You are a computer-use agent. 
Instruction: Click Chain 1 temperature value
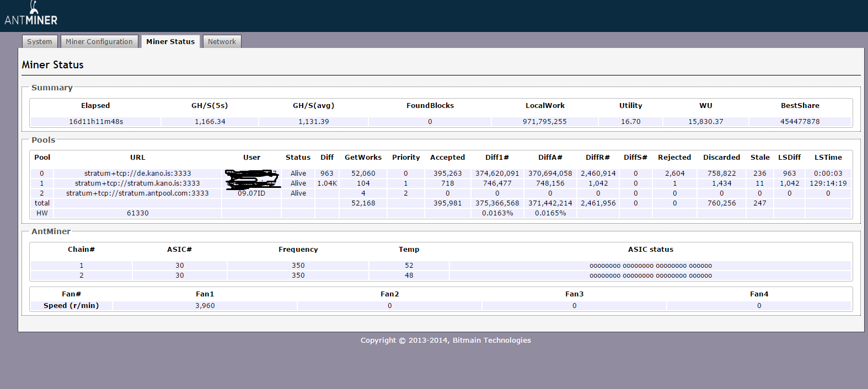click(x=409, y=266)
